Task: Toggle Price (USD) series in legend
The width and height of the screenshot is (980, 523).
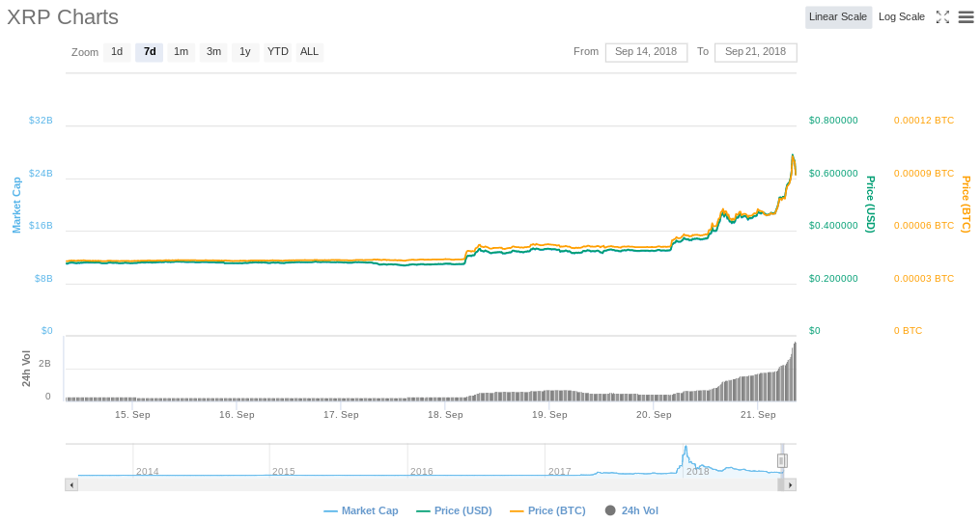Action: (x=455, y=510)
